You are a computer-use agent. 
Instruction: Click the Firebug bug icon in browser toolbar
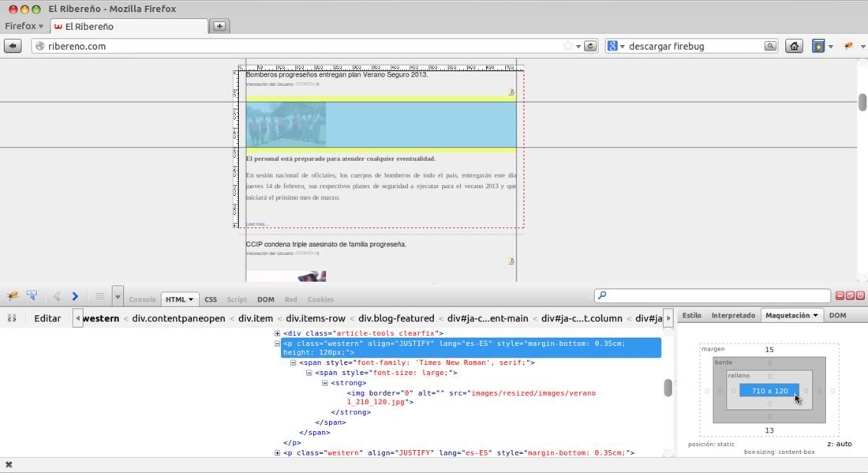tap(848, 46)
